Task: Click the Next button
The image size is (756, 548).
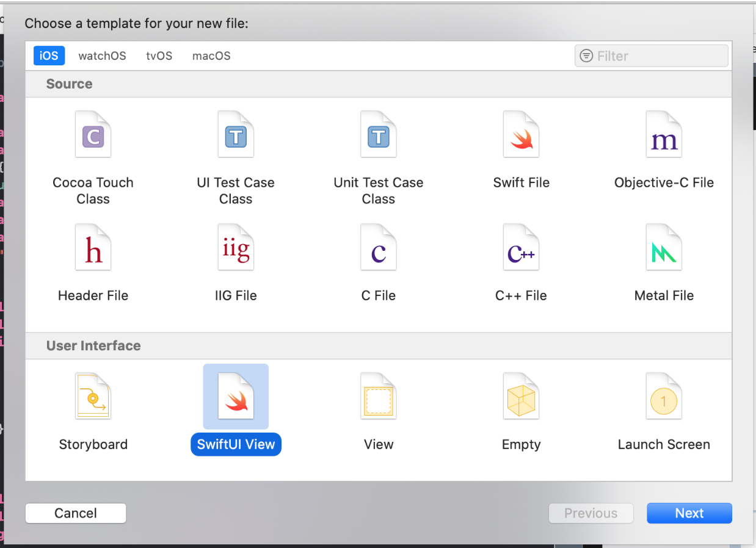Action: click(x=689, y=513)
